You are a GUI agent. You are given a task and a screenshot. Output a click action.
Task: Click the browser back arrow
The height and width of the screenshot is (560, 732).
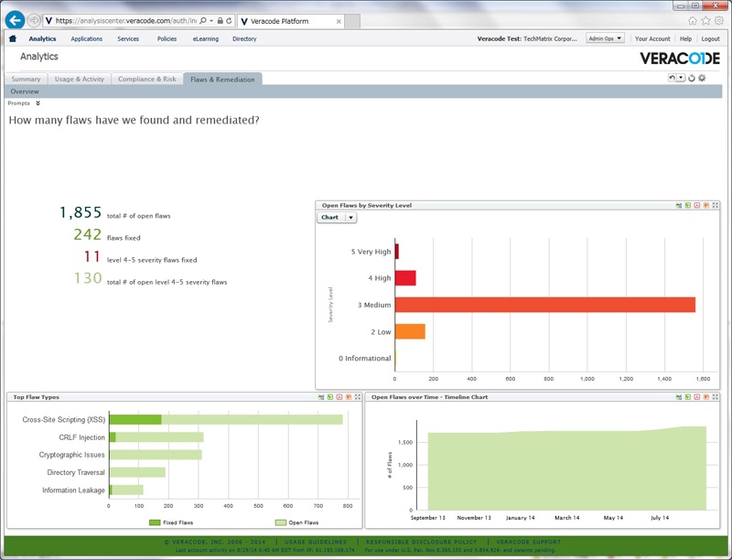click(15, 20)
